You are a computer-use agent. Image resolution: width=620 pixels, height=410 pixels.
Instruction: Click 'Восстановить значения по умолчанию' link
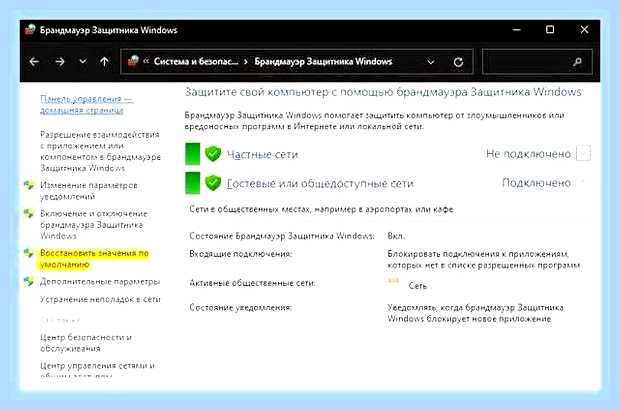94,259
